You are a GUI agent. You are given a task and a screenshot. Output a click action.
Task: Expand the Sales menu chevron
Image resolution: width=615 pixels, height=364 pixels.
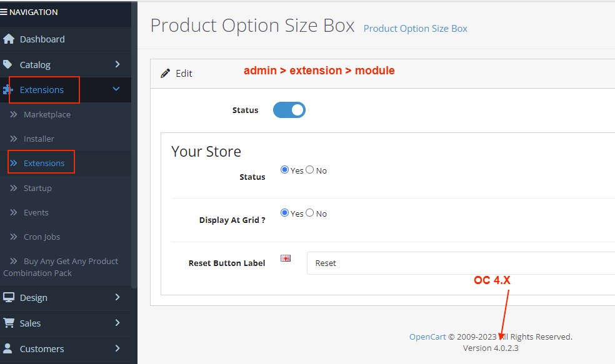[x=117, y=323]
